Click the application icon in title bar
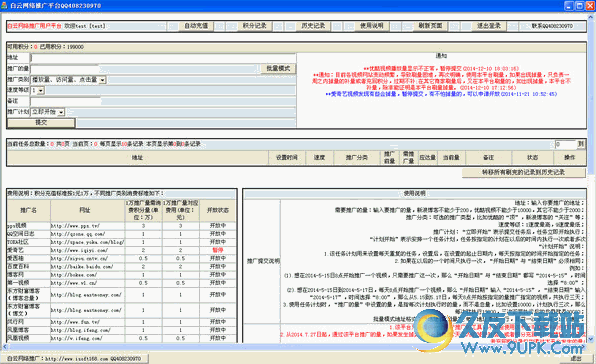This screenshot has height=364, width=596. pyautogui.click(x=5, y=6)
